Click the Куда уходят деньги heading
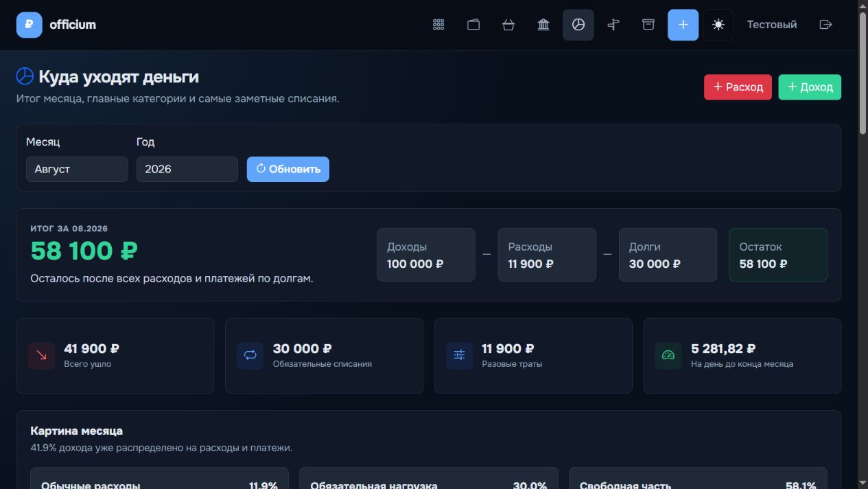The height and width of the screenshot is (489, 868). point(119,76)
